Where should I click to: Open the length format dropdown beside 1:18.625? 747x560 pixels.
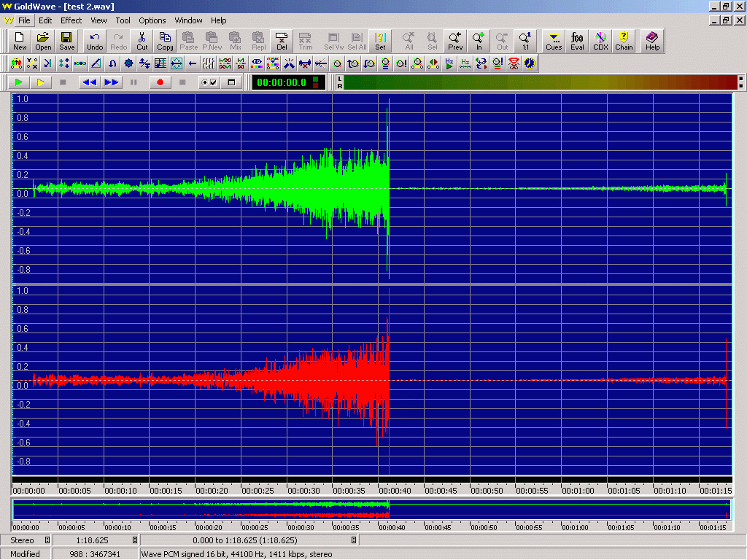[x=135, y=540]
